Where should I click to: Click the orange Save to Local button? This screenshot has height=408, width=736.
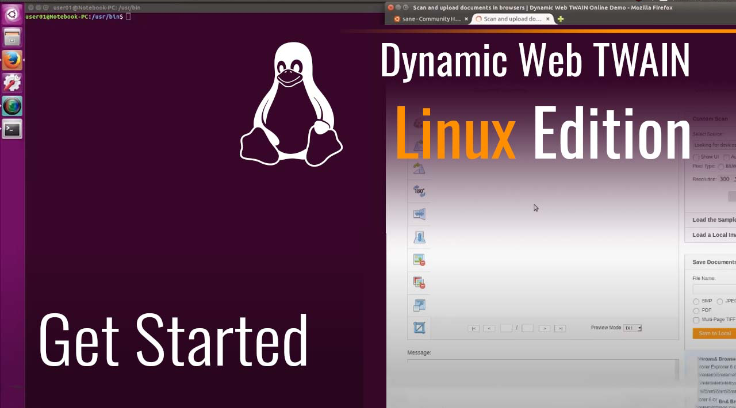coord(712,332)
